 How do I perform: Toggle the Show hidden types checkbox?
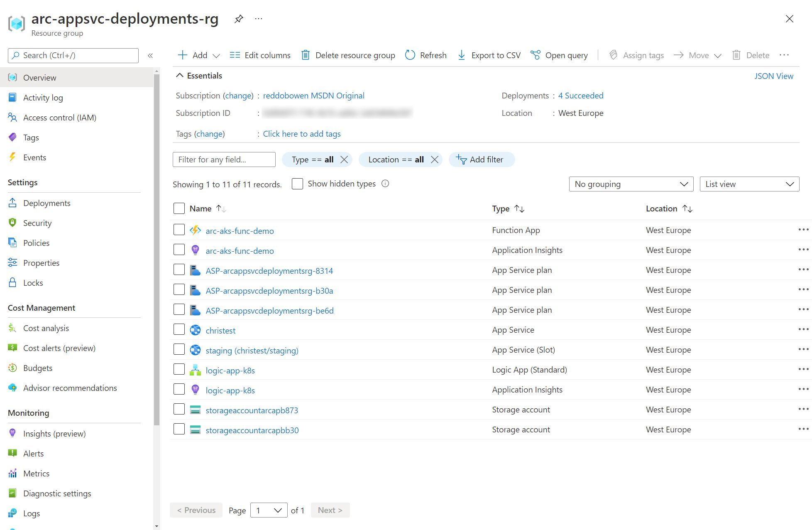coord(296,184)
